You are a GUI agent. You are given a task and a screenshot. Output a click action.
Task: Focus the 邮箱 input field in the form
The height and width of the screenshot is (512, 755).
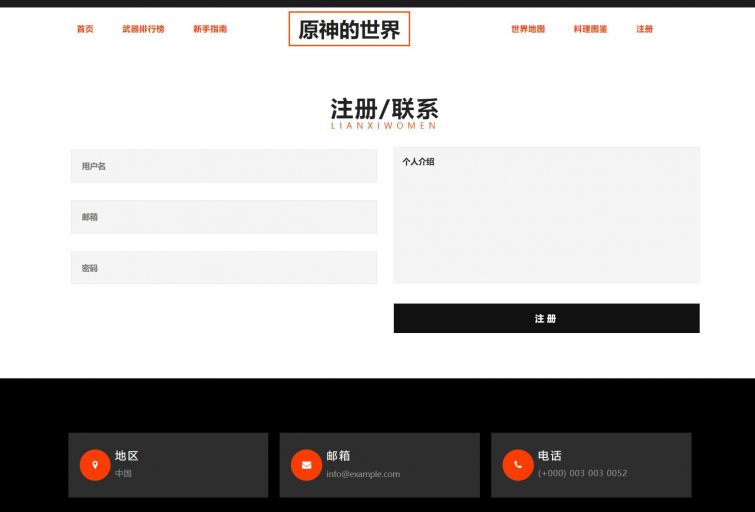(224, 217)
